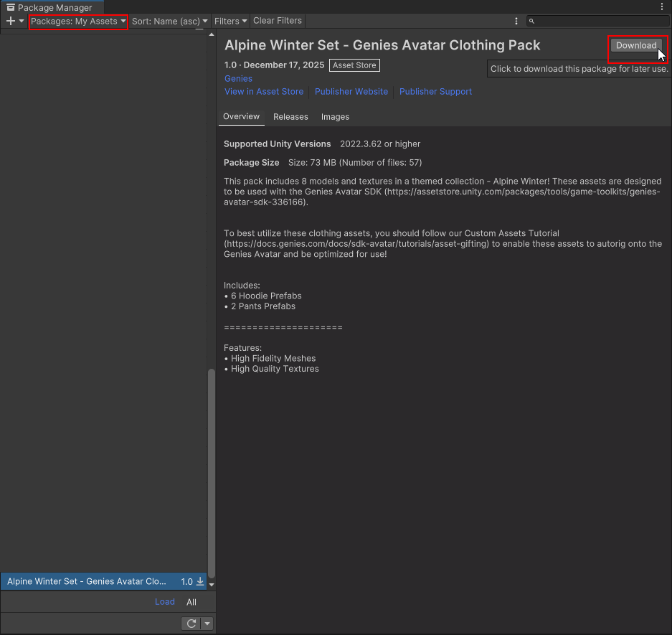Click download icon in Alpine Winter list row
The width and height of the screenshot is (672, 635).
point(200,582)
